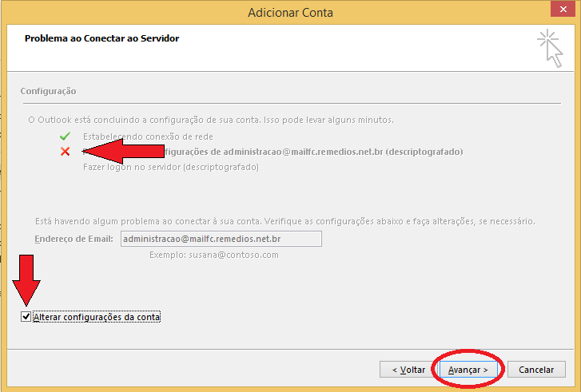Image resolution: width=581 pixels, height=392 pixels.
Task: Click the 'Configuração' section label
Action: coord(48,91)
